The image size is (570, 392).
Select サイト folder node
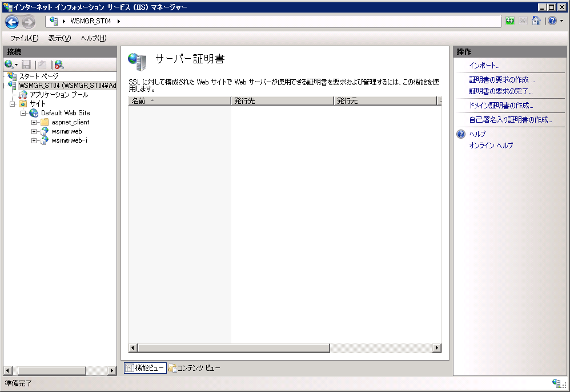coord(38,103)
